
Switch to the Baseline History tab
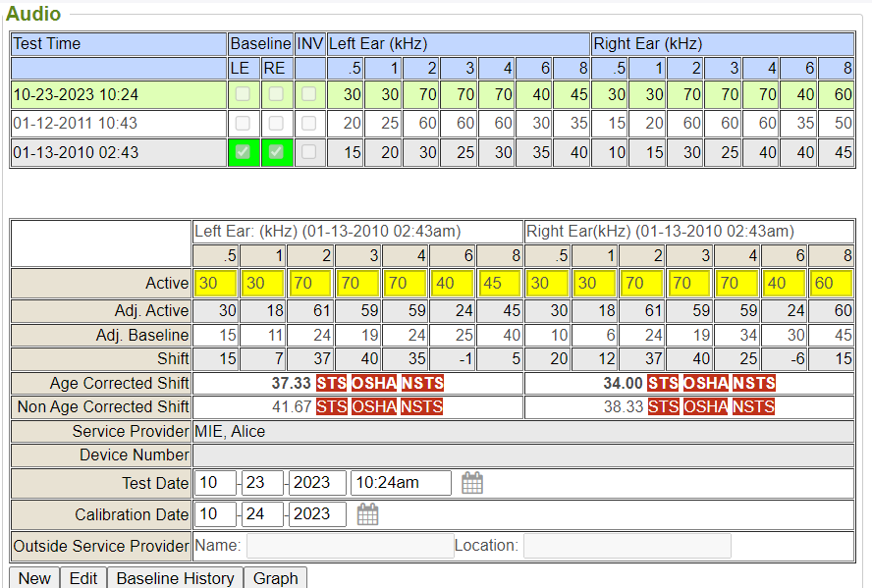click(175, 578)
